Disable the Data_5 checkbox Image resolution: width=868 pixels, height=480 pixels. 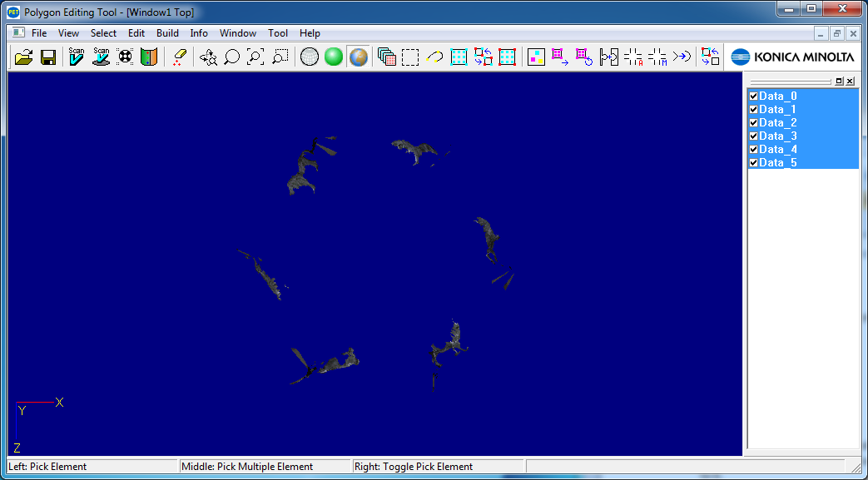[x=753, y=162]
